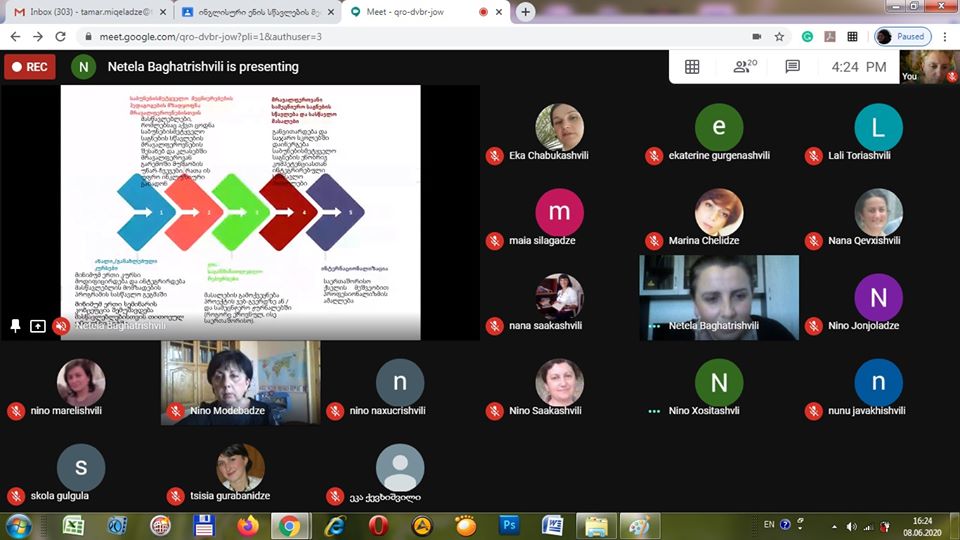Pin Netela Baghatrishvili's presentation to screen

(15, 326)
